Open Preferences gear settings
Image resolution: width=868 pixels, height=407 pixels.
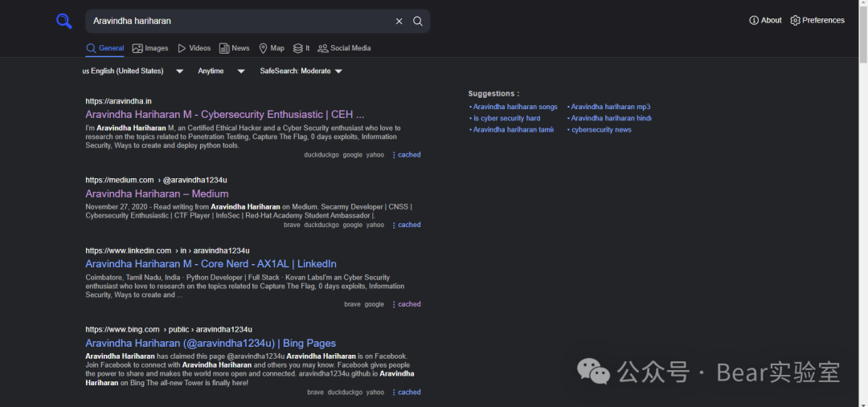coord(817,20)
